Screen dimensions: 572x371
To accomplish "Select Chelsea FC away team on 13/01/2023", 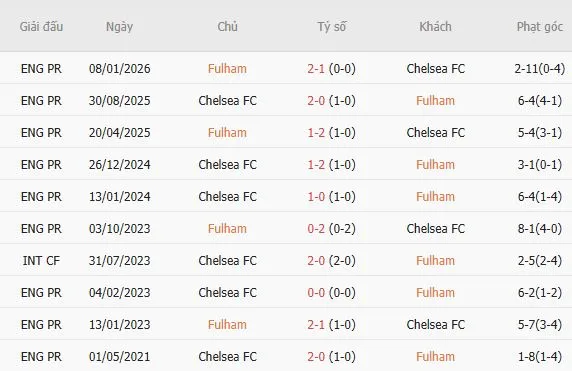I will 436,325.
